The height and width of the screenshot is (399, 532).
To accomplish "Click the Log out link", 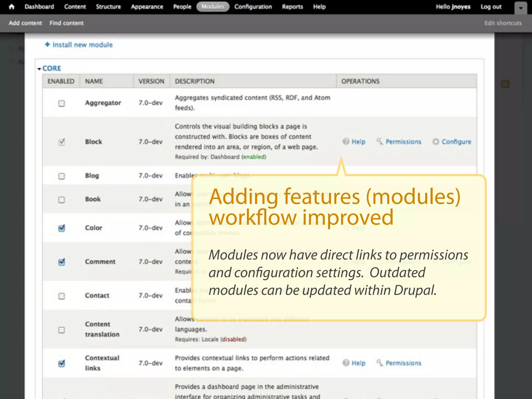I will click(491, 7).
